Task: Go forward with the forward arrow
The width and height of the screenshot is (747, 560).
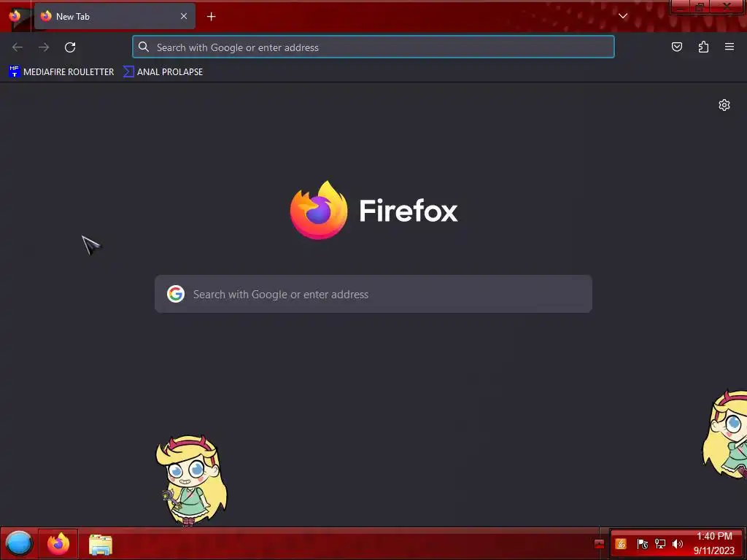Action: 44,47
